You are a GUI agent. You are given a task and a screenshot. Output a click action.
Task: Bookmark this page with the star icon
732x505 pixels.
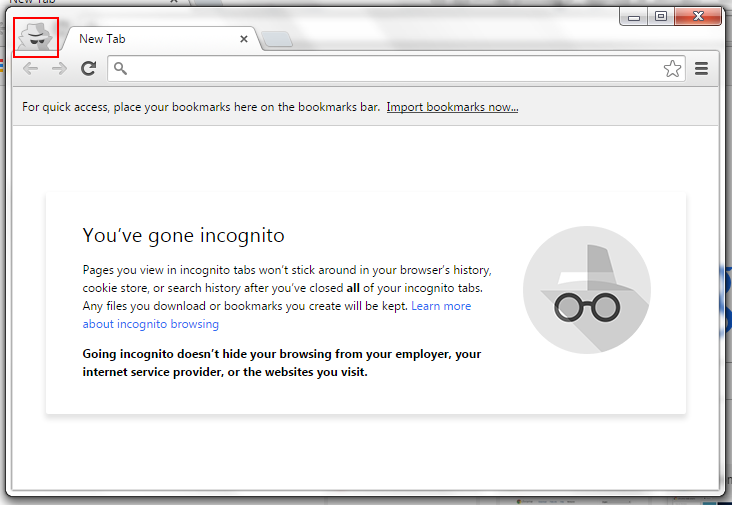(672, 69)
